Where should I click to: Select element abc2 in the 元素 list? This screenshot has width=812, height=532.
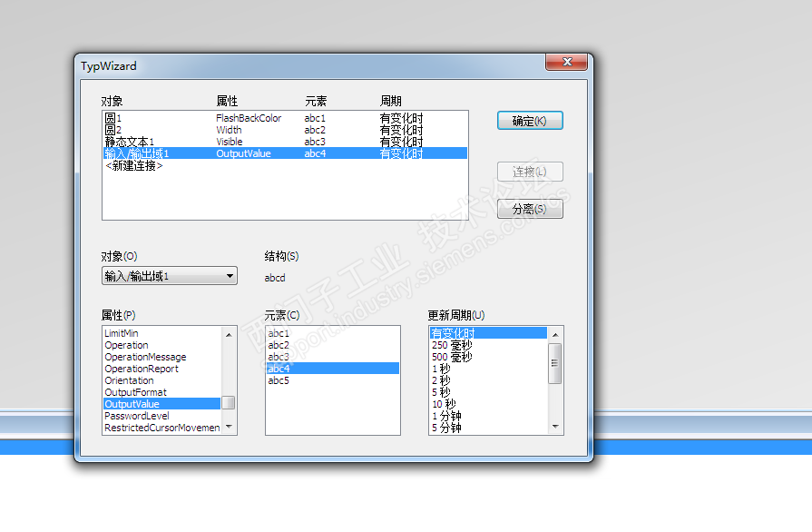[332, 345]
